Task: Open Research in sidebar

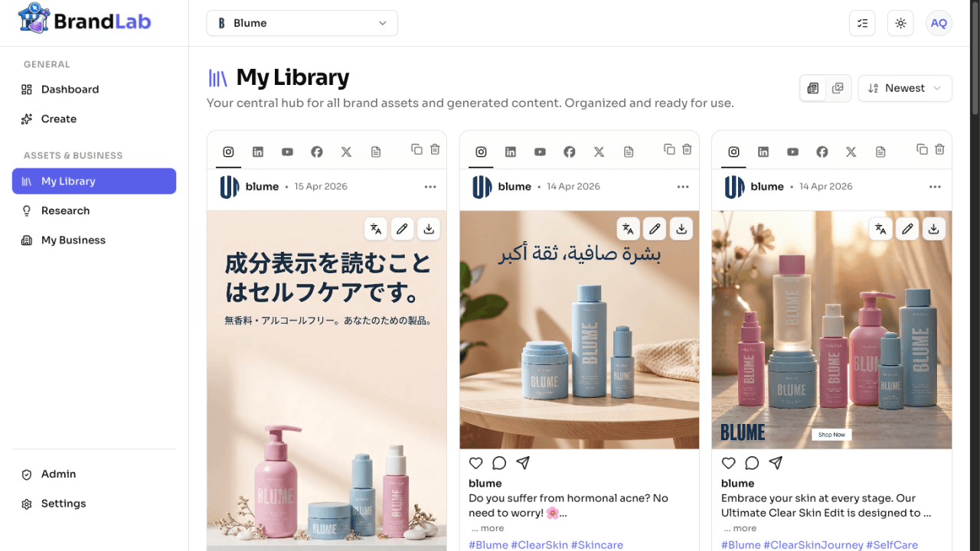Action: tap(94, 210)
